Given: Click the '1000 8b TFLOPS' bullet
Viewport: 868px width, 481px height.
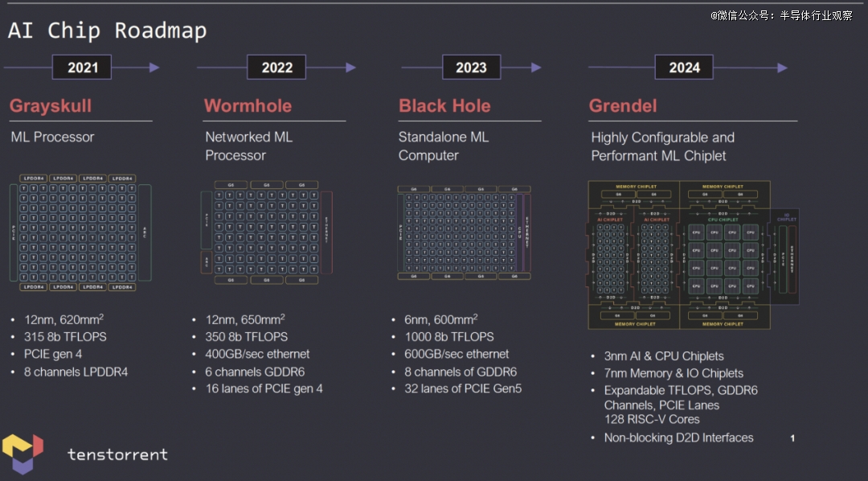Looking at the screenshot, I should 449,336.
